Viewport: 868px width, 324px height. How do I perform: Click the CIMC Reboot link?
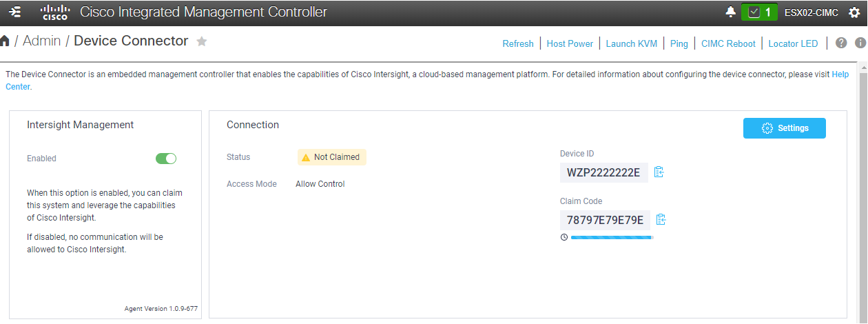coord(728,43)
